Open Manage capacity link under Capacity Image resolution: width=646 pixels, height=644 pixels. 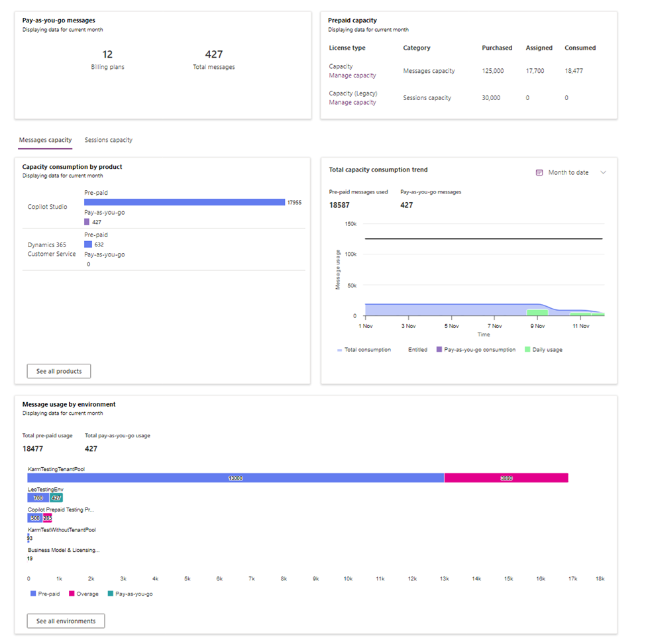[x=352, y=76]
